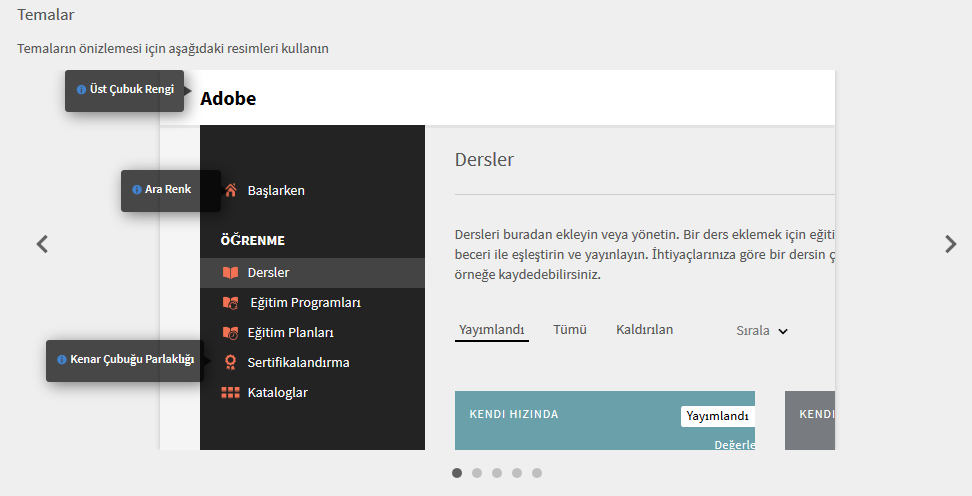This screenshot has height=496, width=972.
Task: Click info icon on Kenar Çubuğu Parlaklığı
Action: pos(62,360)
